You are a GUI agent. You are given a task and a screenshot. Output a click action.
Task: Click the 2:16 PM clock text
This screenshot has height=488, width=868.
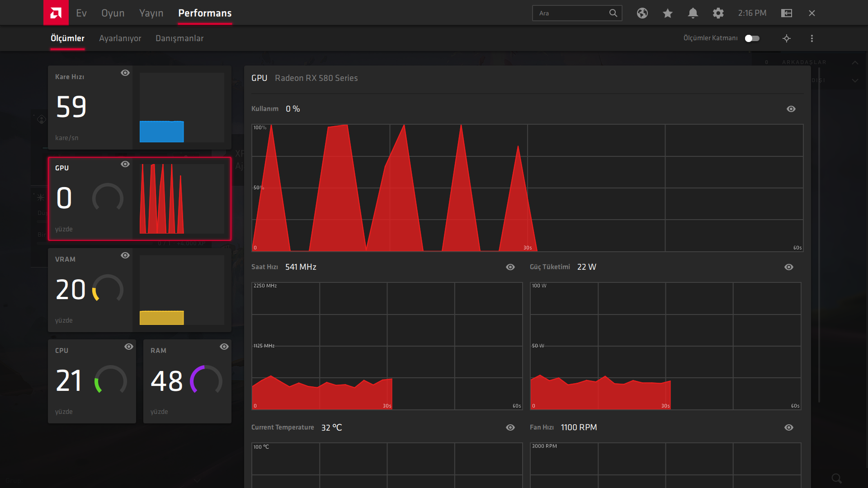tap(752, 13)
